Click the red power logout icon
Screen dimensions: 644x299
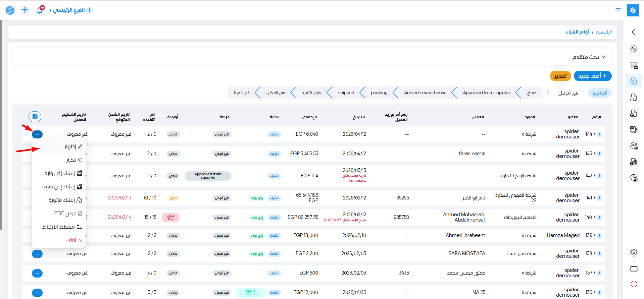634,284
